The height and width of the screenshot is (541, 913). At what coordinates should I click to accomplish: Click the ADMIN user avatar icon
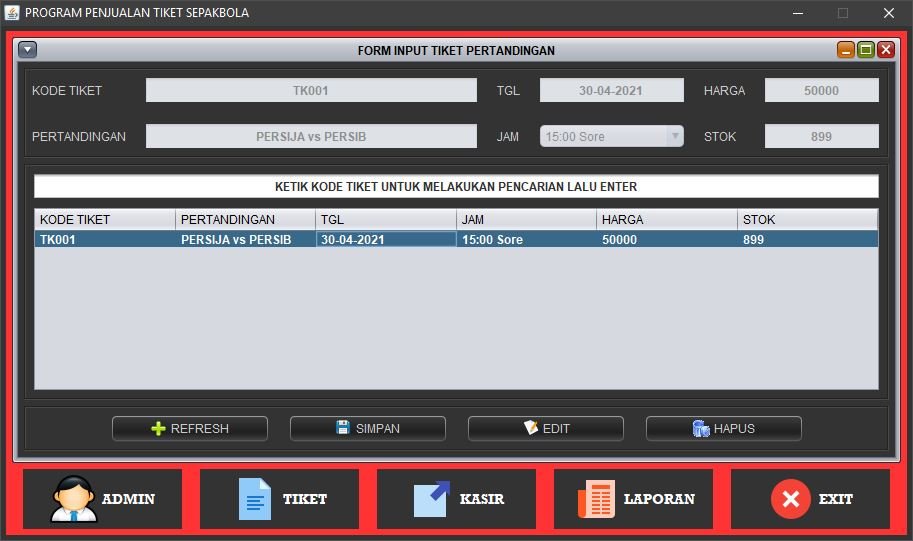coord(74,498)
